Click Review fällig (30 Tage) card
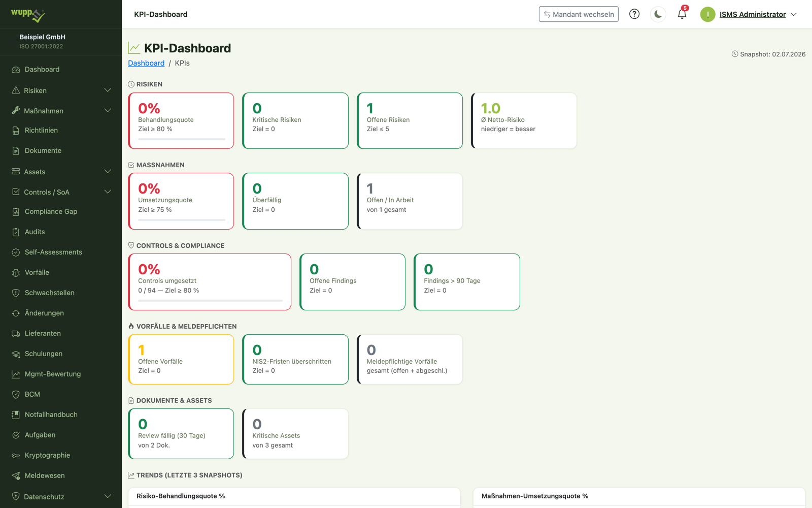This screenshot has width=812, height=508. pyautogui.click(x=181, y=434)
